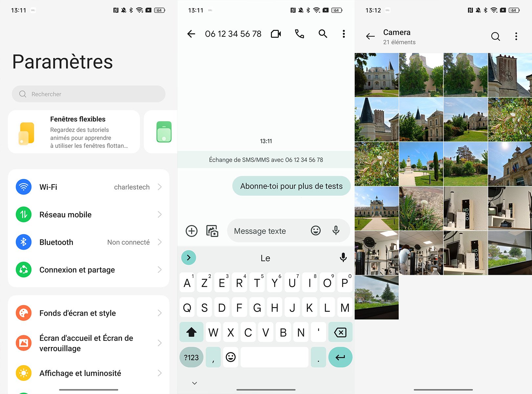Viewport: 532px width, 394px height.
Task: Tap the 'Abonne-toi pour plus de tests' bubble
Action: coord(291,186)
